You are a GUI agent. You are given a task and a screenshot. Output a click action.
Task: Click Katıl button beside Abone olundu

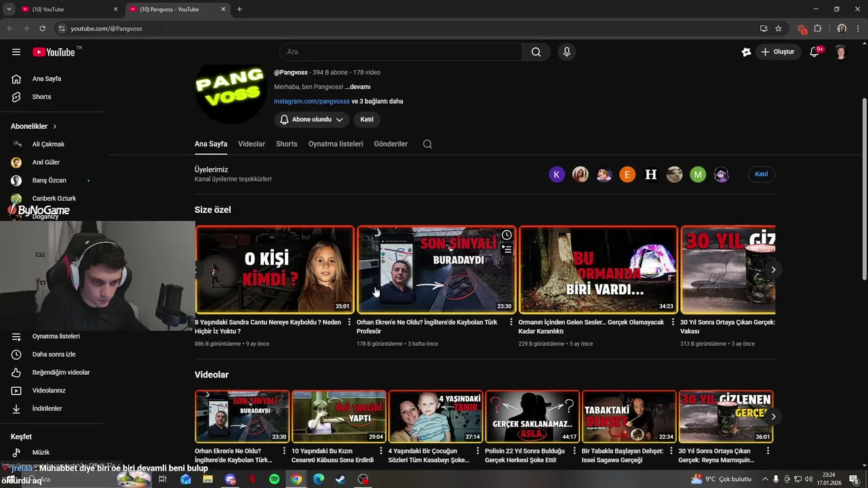[367, 119]
